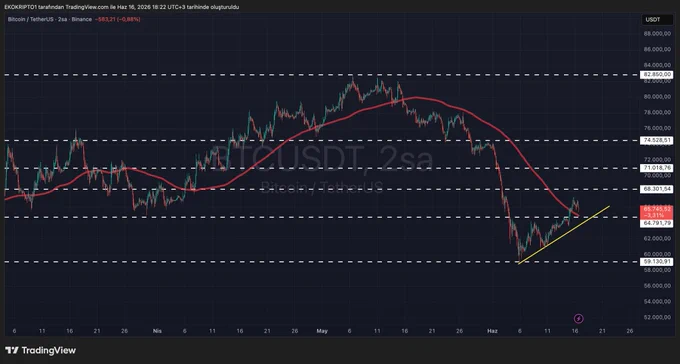The image size is (680, 364).
Task: Click the 86.000,00 price axis value
Action: coord(657,49)
